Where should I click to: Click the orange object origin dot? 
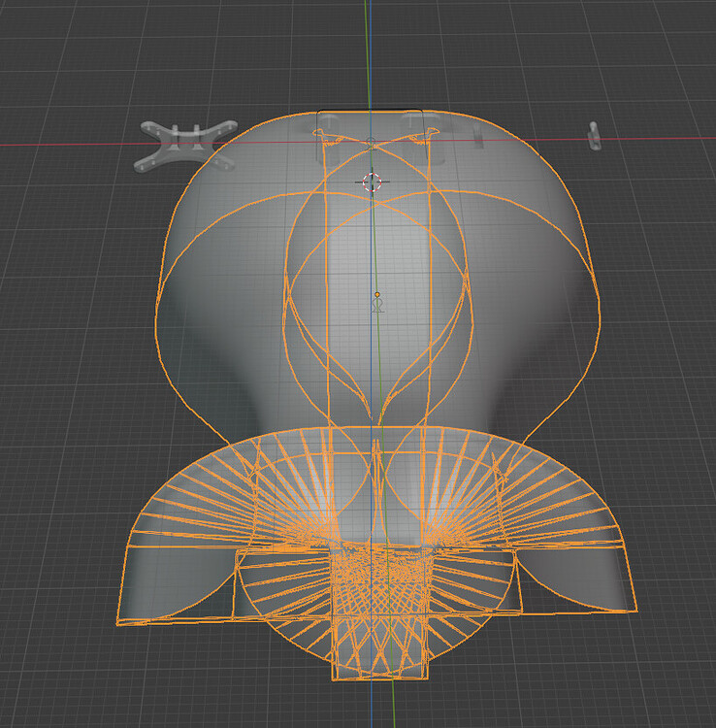pos(377,295)
